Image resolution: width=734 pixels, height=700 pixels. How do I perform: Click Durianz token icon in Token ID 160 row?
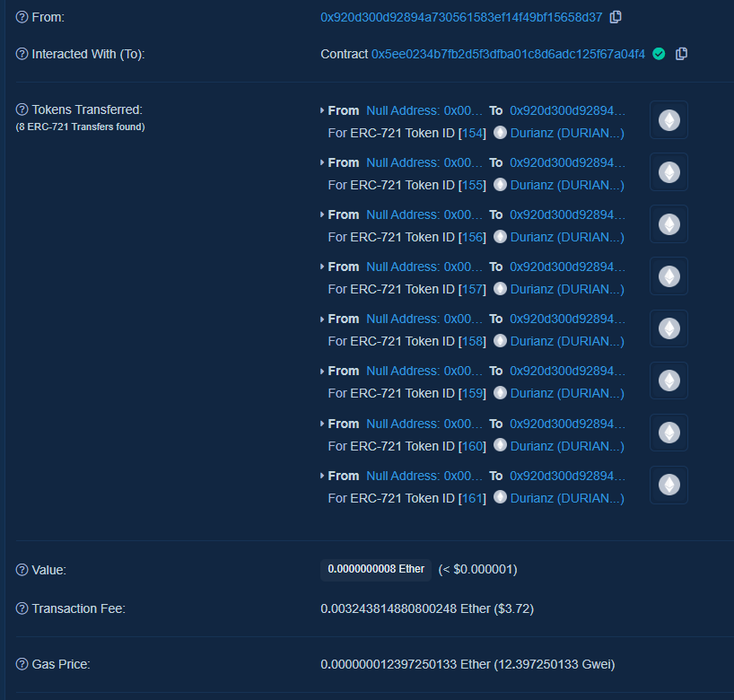pyautogui.click(x=500, y=445)
